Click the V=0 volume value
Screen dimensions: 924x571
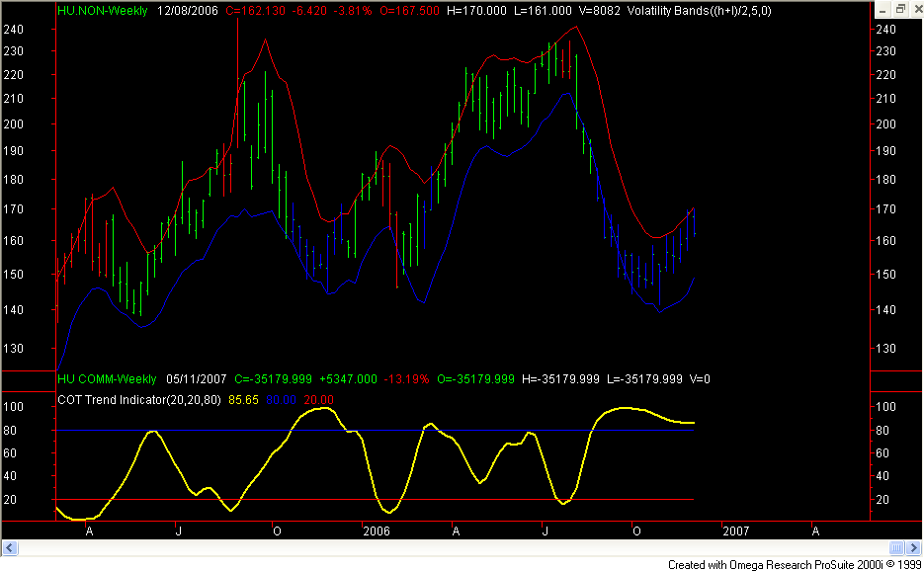pyautogui.click(x=700, y=379)
